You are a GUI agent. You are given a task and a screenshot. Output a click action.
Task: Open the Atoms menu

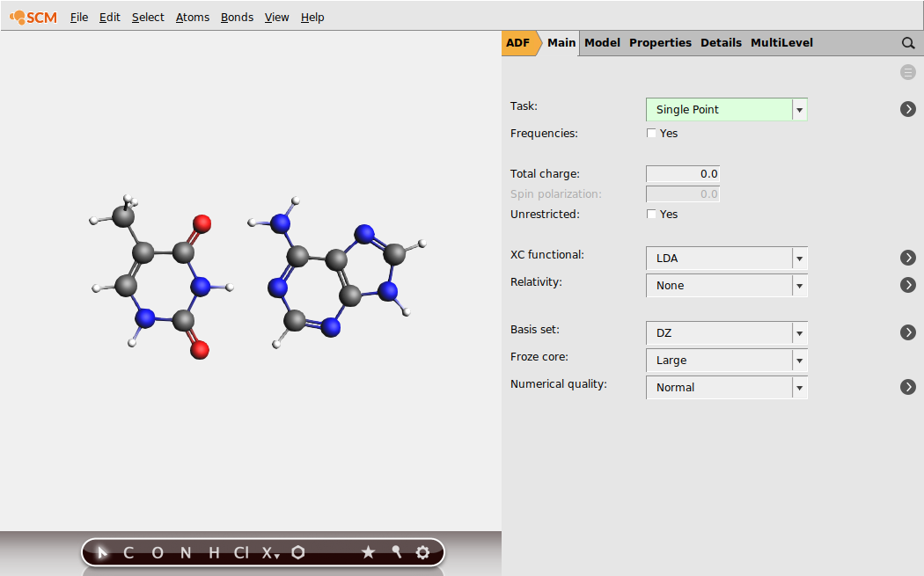[192, 17]
